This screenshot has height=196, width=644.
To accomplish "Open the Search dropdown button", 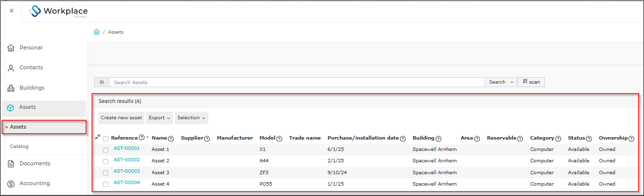I will tap(501, 82).
